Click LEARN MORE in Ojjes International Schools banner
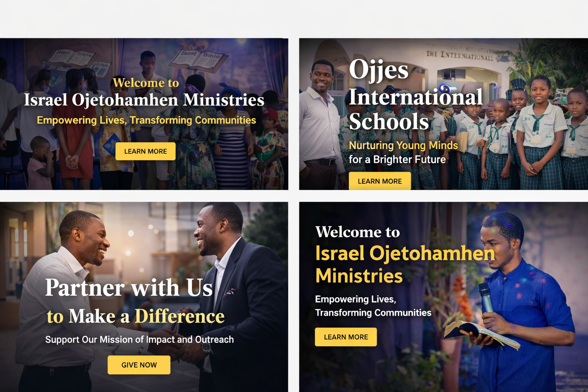The image size is (588, 392). coord(380,181)
